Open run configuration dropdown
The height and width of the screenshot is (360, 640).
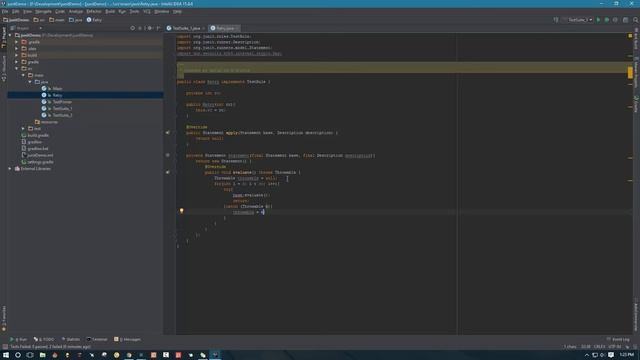(577, 20)
